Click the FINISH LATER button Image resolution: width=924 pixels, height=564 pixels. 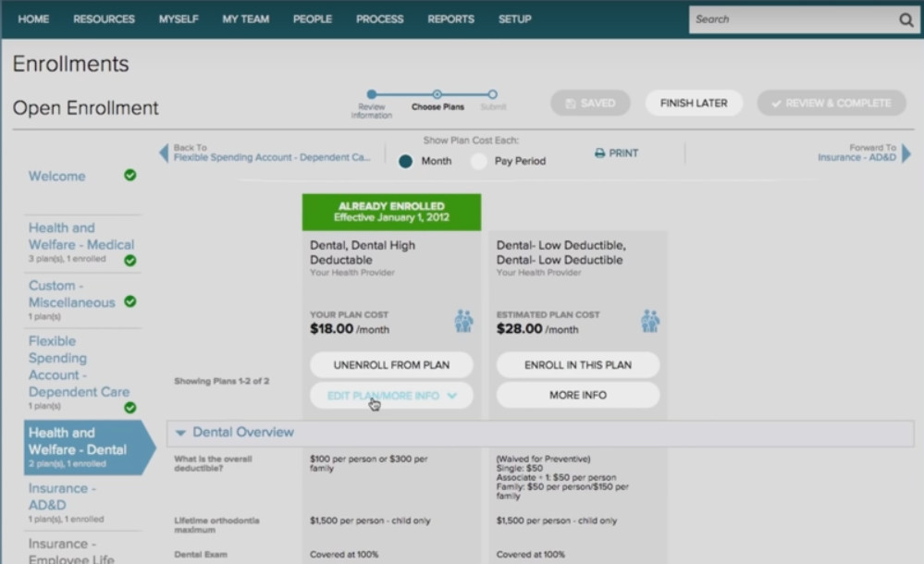pos(693,103)
